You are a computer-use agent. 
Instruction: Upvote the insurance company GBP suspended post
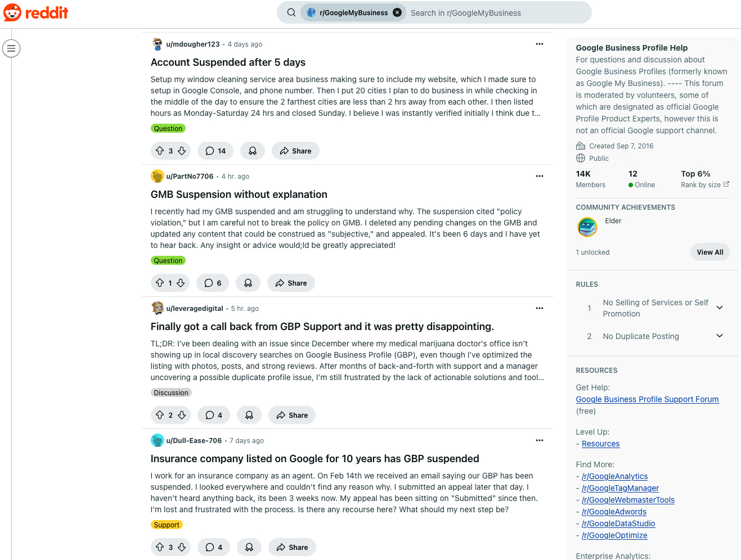160,547
